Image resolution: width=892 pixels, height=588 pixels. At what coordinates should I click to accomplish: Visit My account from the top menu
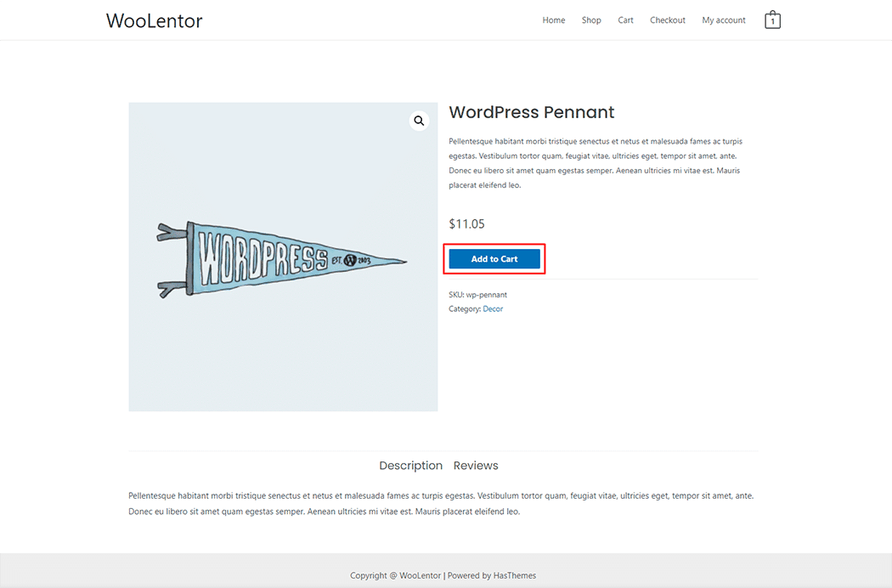pyautogui.click(x=723, y=20)
